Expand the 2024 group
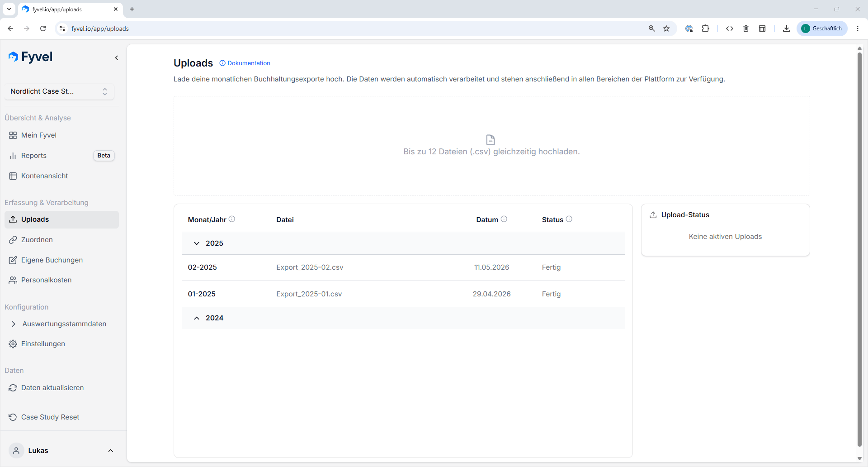Screen dimensions: 868x467 (x=197, y=318)
